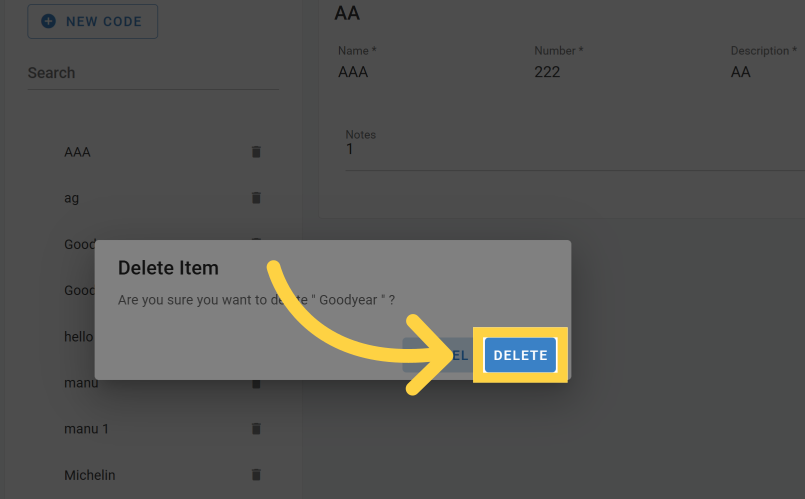Click trash icon next to manu 1
The height and width of the screenshot is (499, 805).
(255, 429)
